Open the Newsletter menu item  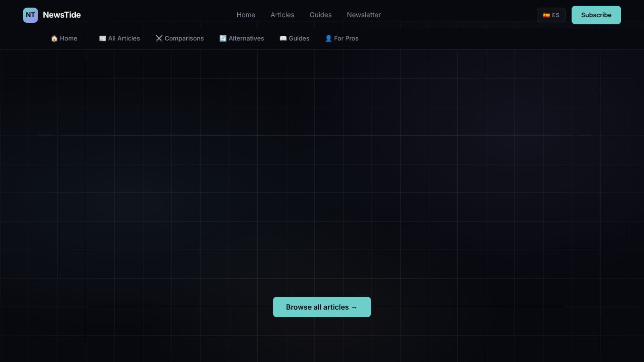click(x=364, y=15)
